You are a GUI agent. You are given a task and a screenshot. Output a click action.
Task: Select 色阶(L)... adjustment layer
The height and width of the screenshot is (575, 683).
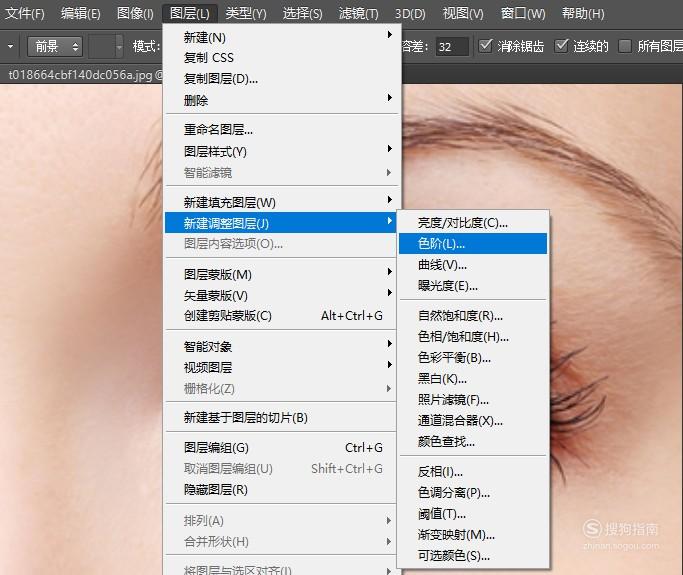(473, 244)
